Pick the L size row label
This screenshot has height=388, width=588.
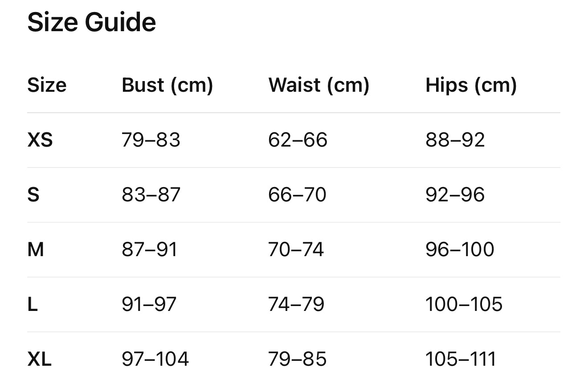click(33, 305)
